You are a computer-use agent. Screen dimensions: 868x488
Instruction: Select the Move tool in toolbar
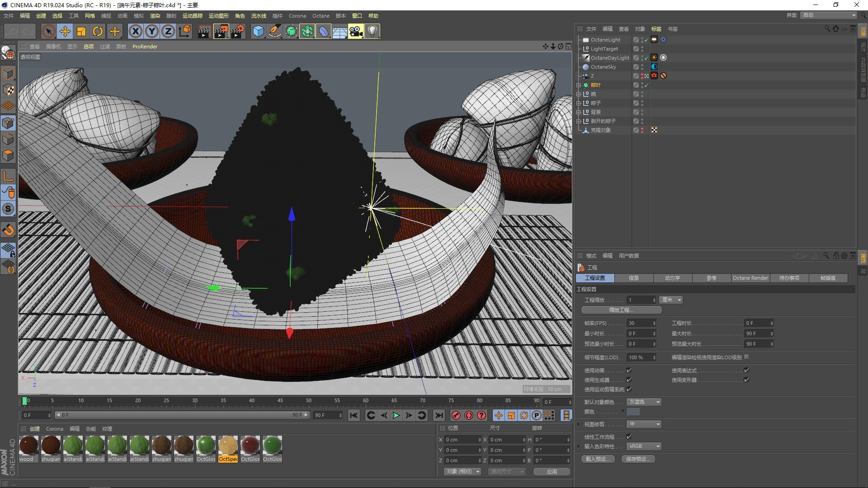[65, 31]
